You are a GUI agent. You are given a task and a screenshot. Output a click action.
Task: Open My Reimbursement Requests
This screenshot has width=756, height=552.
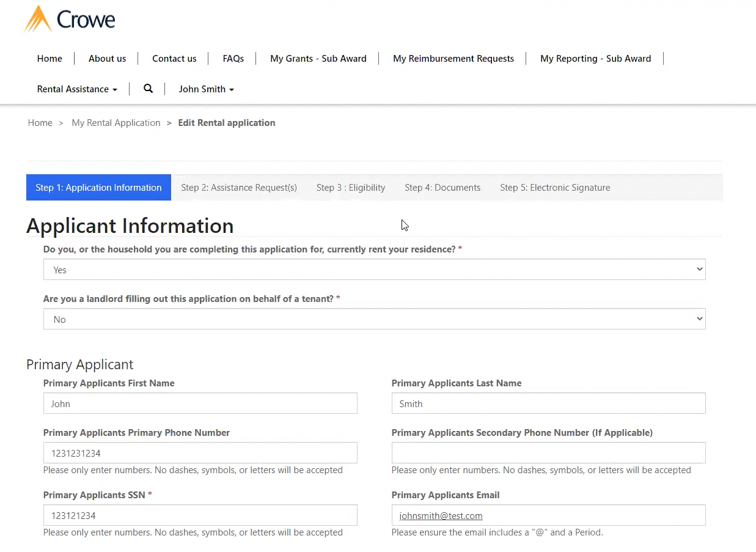pos(453,59)
